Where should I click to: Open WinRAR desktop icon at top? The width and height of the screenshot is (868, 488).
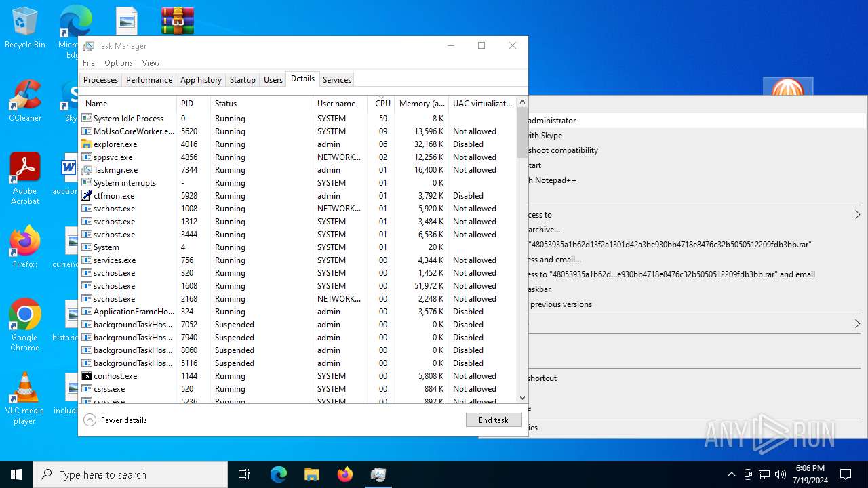pyautogui.click(x=178, y=20)
